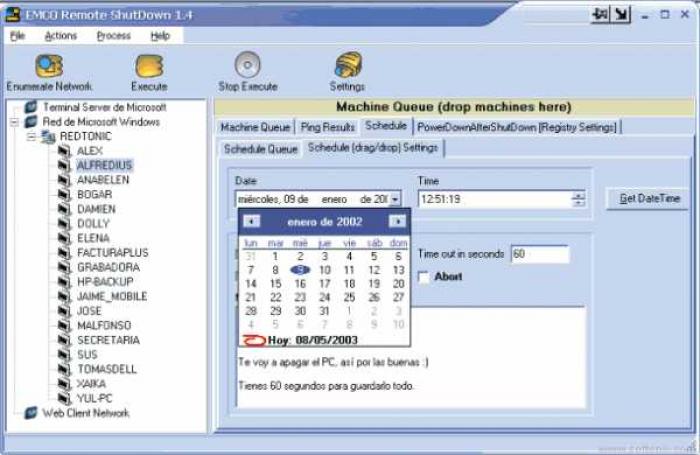Image resolution: width=700 pixels, height=455 pixels.
Task: Open the Date dropdown arrow
Action: (x=395, y=199)
